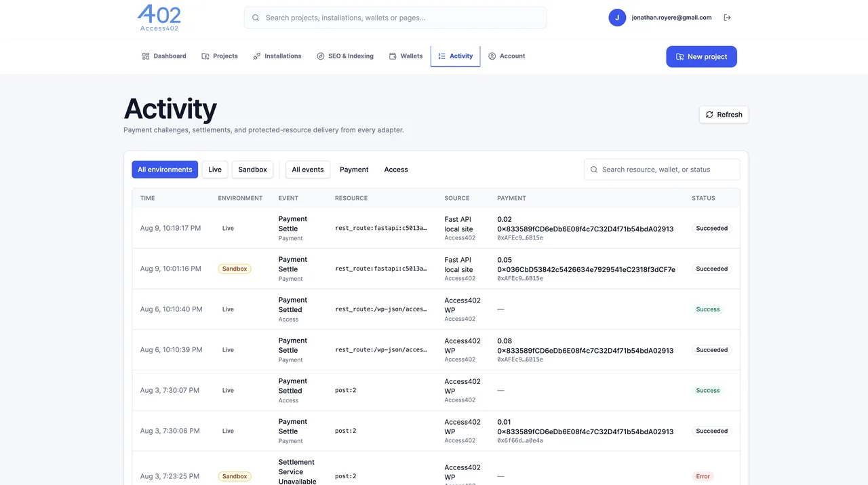Open the Projects tab
Screen dimensions: 868x485
[x=220, y=56]
